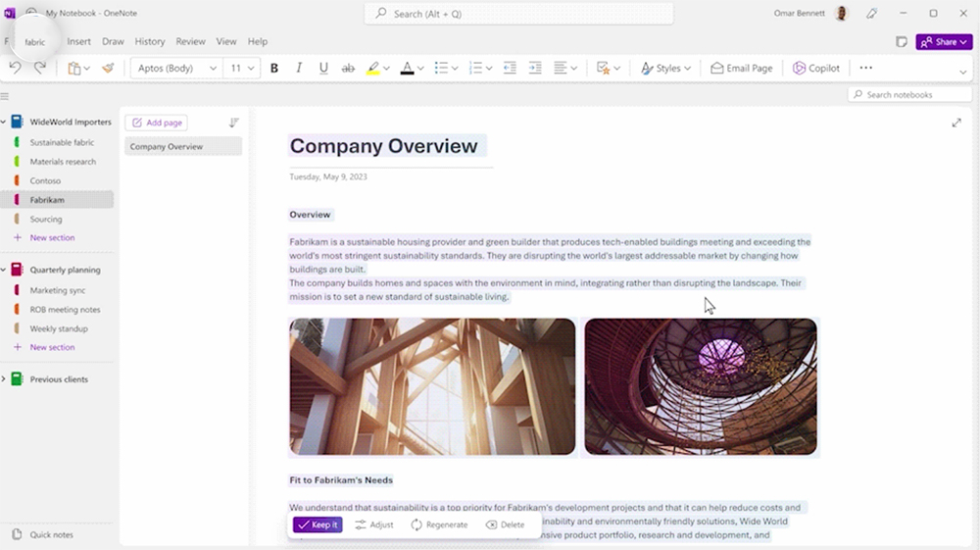
Task: Toggle italic formatting
Action: coord(299,69)
